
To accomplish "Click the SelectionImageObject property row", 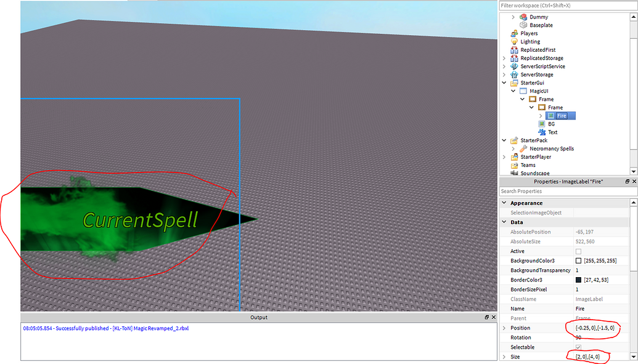I will pyautogui.click(x=565, y=212).
